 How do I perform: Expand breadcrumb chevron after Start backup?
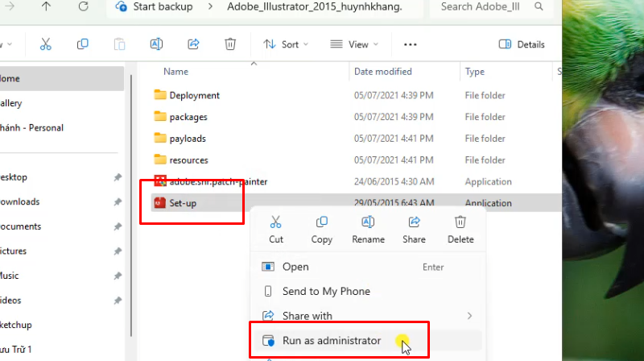coord(210,6)
